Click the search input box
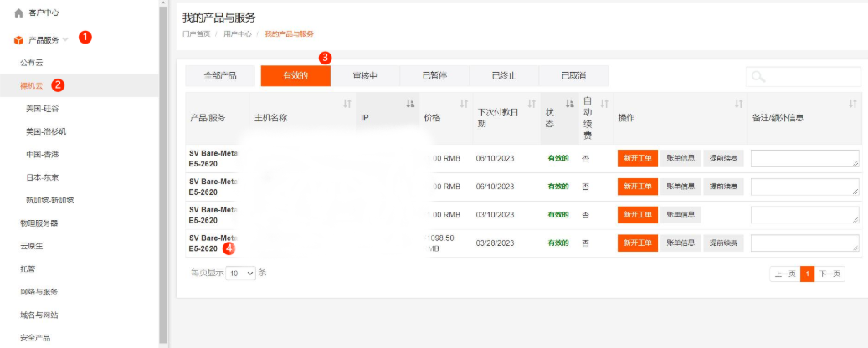868x348 pixels. pos(804,77)
